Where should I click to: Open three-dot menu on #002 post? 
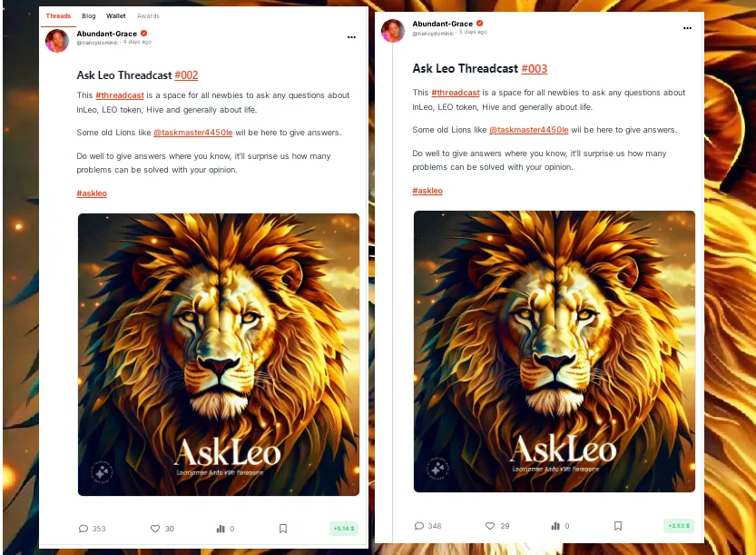(x=351, y=37)
